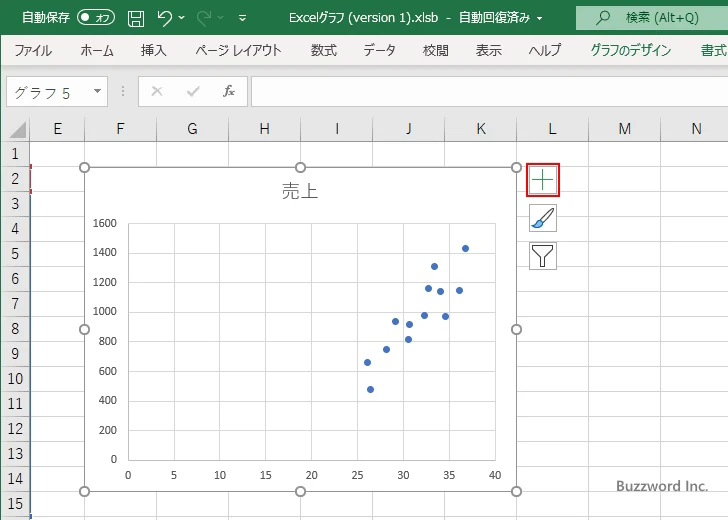
Task: Click the chart's right-middle resize handle
Action: pos(516,329)
